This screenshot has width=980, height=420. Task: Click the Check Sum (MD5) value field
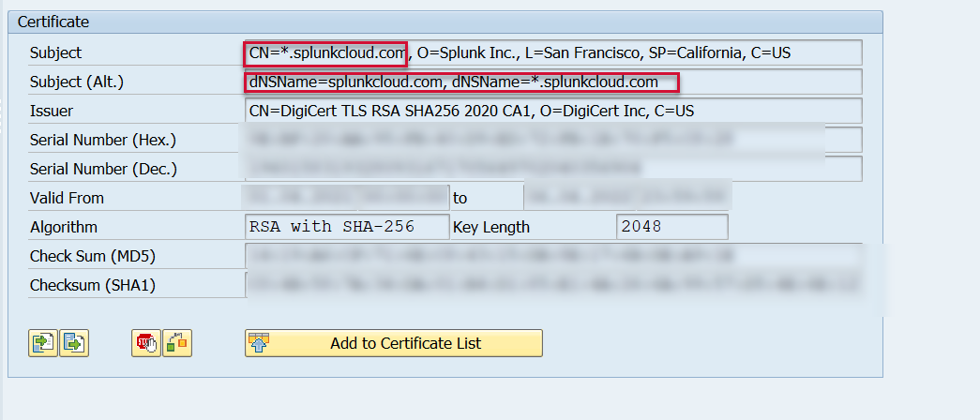[x=551, y=256]
